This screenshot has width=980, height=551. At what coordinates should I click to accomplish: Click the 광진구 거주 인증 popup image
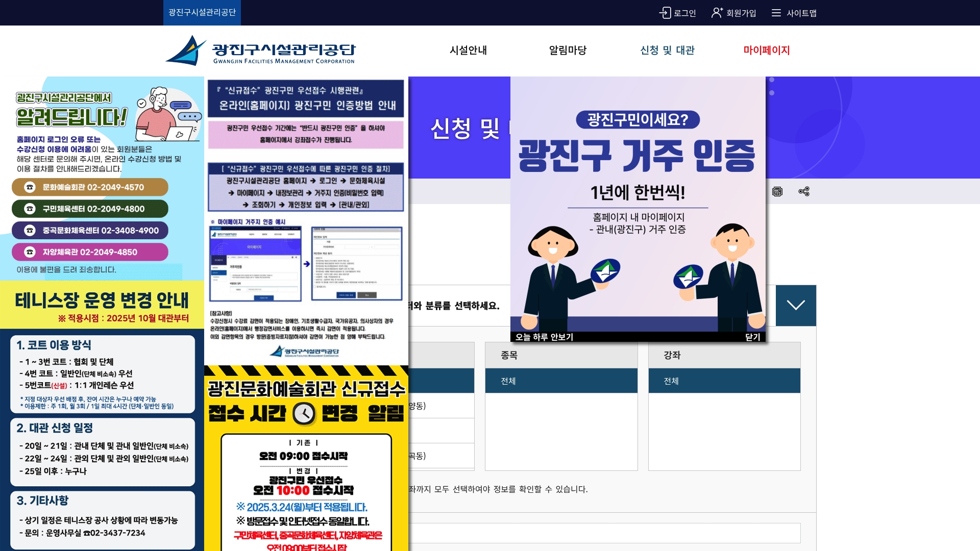click(638, 204)
